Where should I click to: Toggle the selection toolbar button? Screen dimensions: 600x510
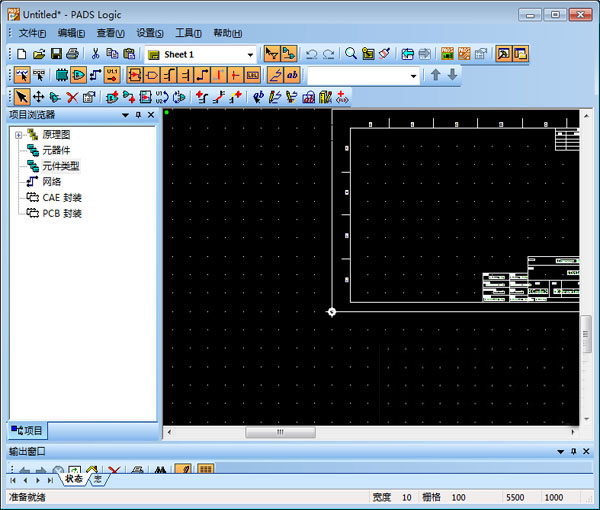tap(272, 54)
